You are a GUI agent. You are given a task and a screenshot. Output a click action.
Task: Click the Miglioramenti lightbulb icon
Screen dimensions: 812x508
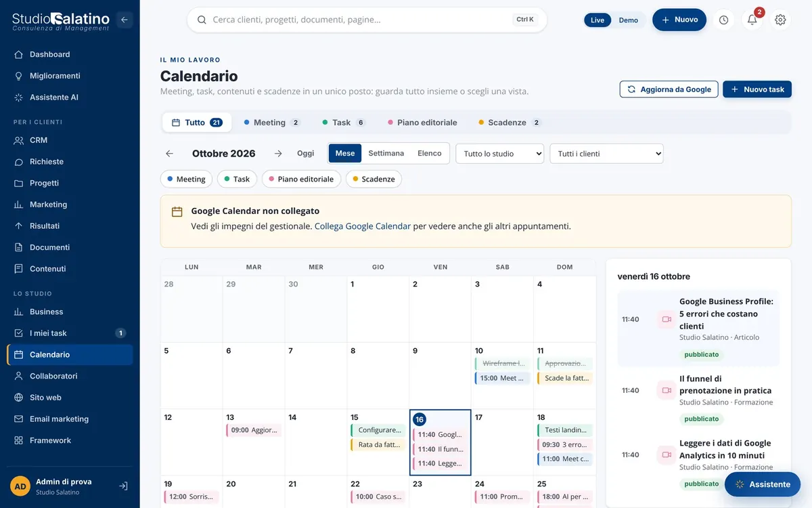pos(18,76)
